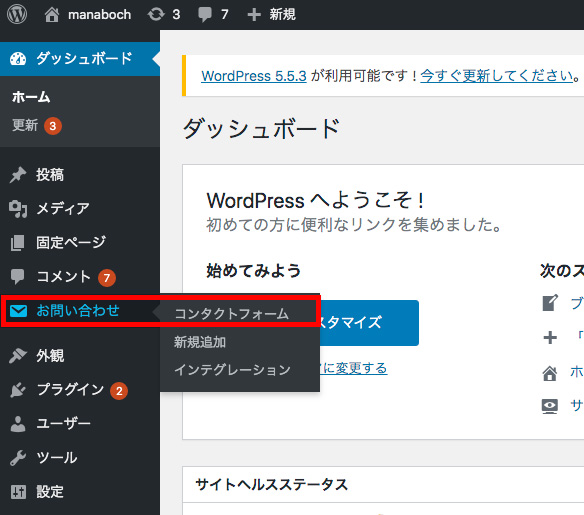Click the comment bubble icon beside コメント

pos(17,277)
